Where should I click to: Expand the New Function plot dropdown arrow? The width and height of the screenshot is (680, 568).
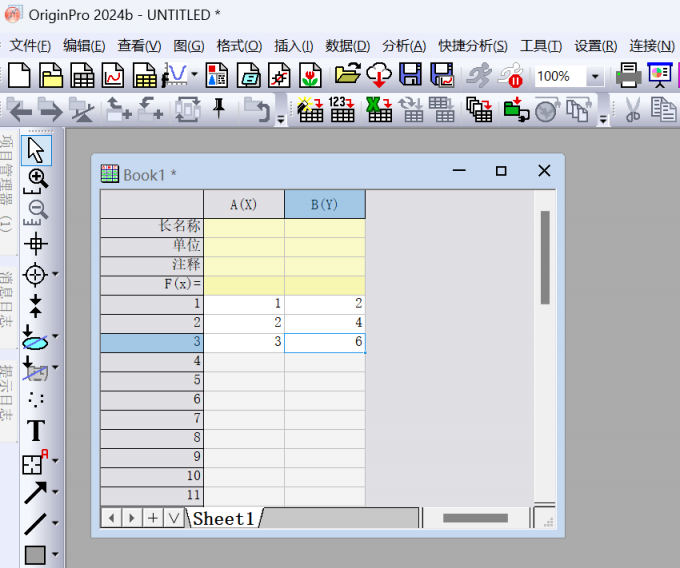tap(194, 75)
